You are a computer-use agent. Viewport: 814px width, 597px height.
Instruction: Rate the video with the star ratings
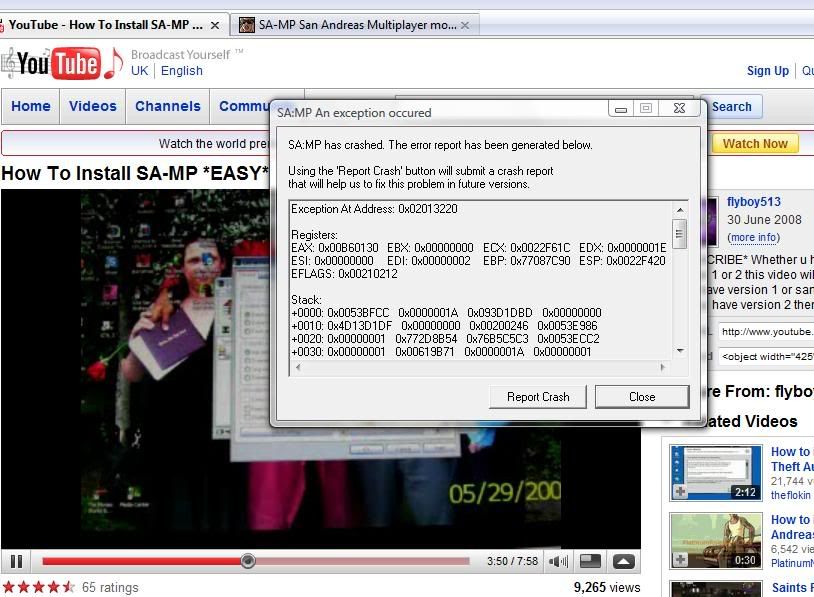coord(39,587)
